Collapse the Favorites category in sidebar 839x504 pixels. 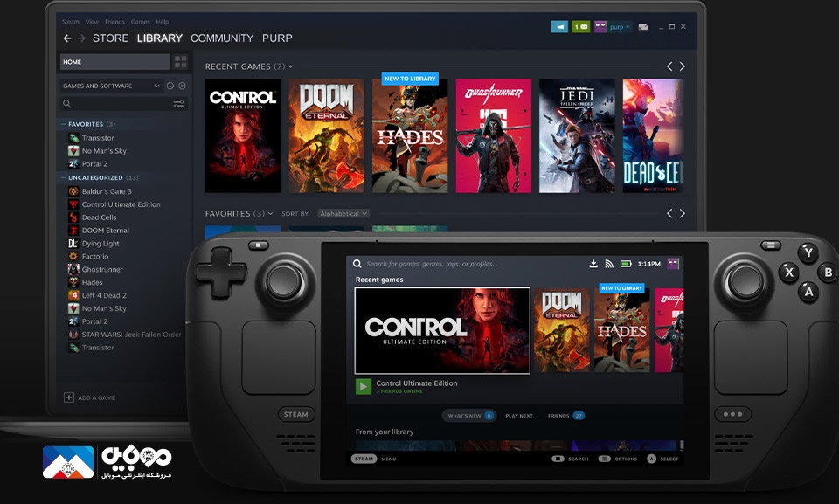(63, 123)
